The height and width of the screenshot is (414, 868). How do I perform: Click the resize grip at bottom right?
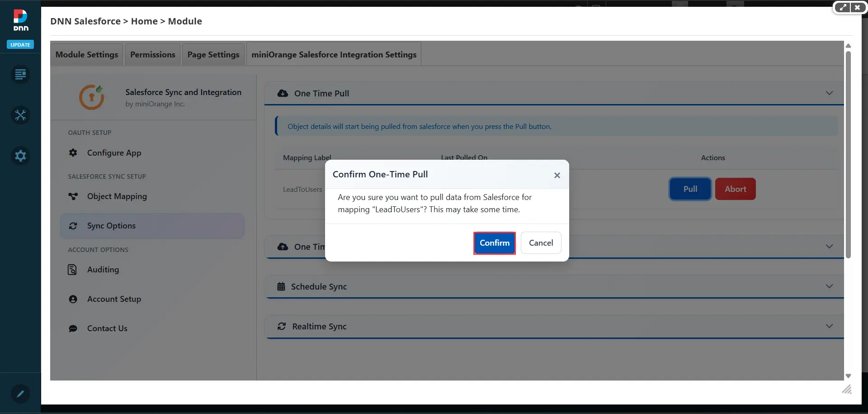pyautogui.click(x=847, y=390)
